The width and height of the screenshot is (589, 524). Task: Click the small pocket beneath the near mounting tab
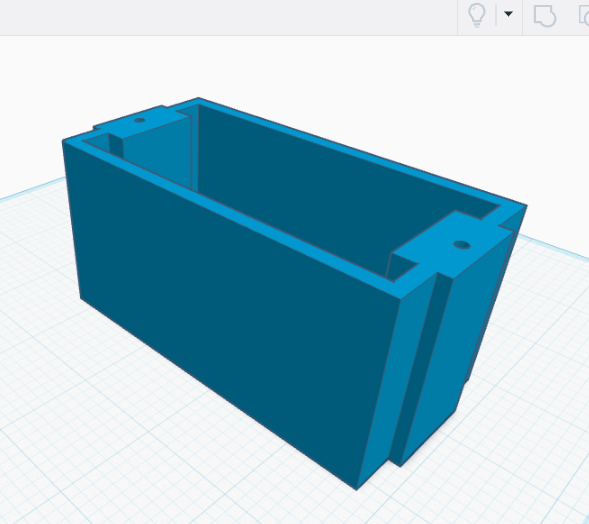[x=399, y=267]
